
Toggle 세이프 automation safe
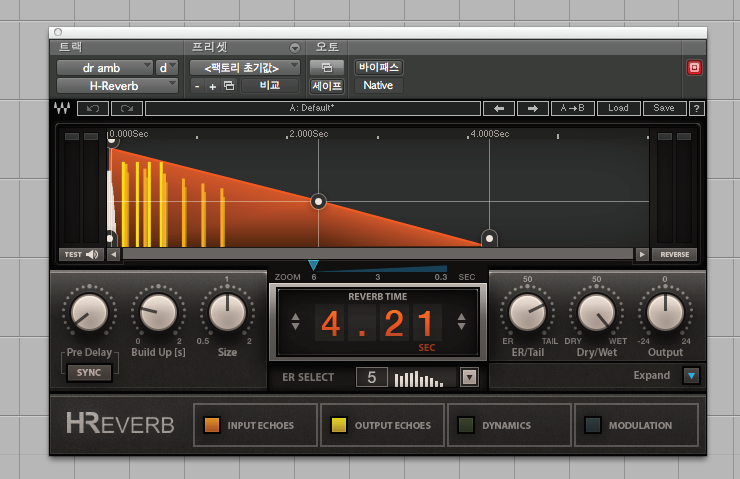pyautogui.click(x=327, y=86)
